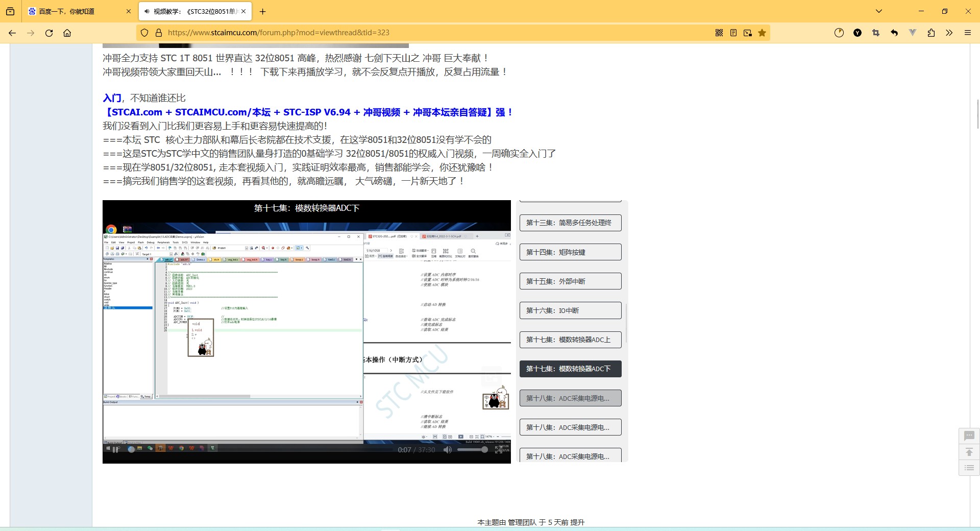Image resolution: width=980 pixels, height=531 pixels.
Task: Pause the video playback
Action: (x=115, y=450)
